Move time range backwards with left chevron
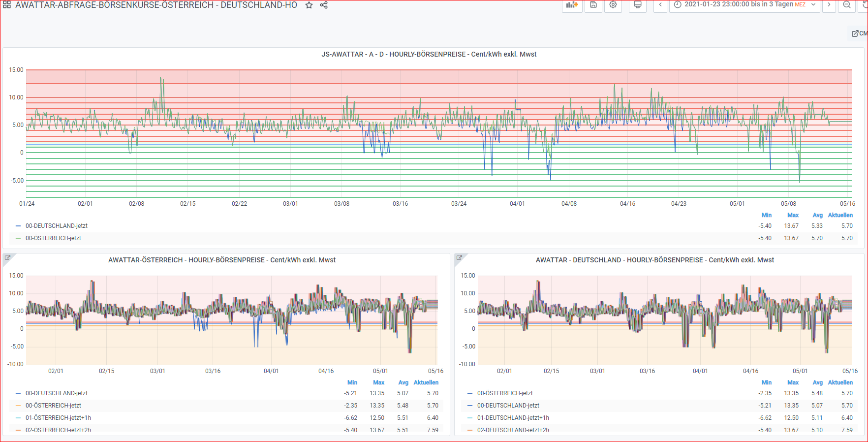Image resolution: width=868 pixels, height=442 pixels. click(660, 5)
